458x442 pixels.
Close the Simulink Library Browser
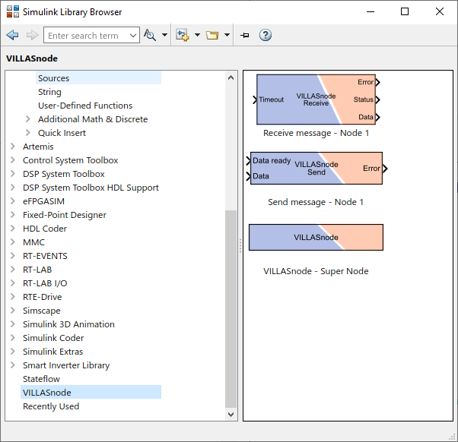(440, 12)
